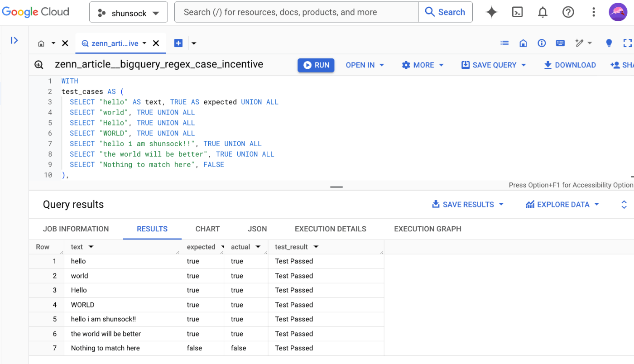
Task: Select the RESULTS tab
Action: point(152,229)
